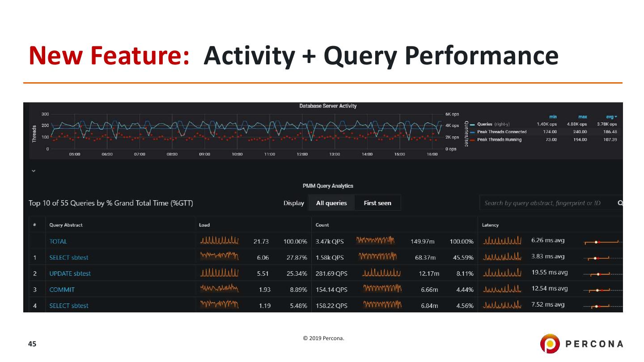The width and height of the screenshot is (644, 362).
Task: Click the search magnifier icon
Action: [620, 203]
